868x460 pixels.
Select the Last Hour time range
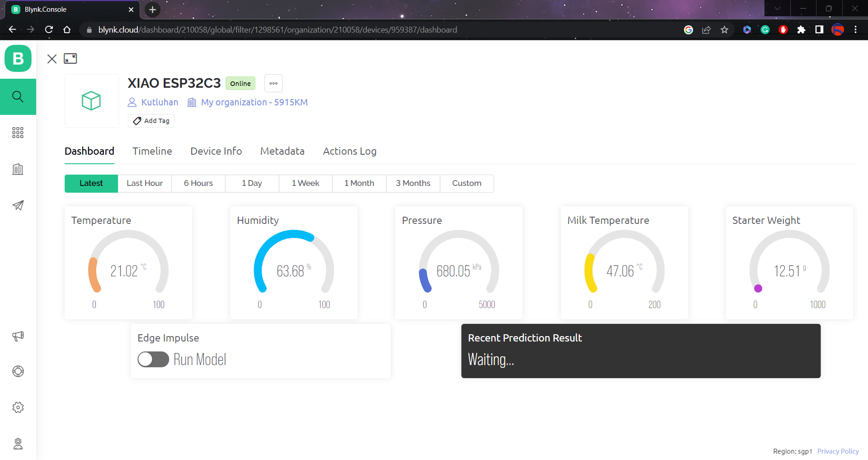[x=145, y=183]
